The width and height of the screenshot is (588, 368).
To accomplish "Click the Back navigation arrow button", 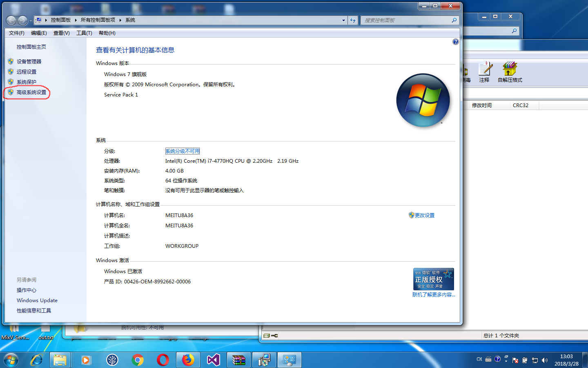I will pyautogui.click(x=11, y=20).
